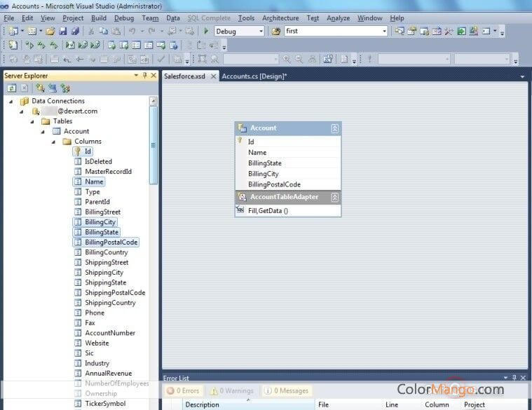Click the Add New Item toolbar icon
Viewport: 532px width, 410px height.
tap(32, 32)
